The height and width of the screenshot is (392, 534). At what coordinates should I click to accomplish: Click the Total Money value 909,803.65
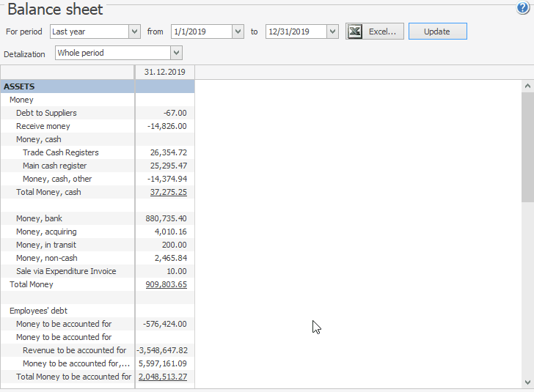(x=166, y=284)
